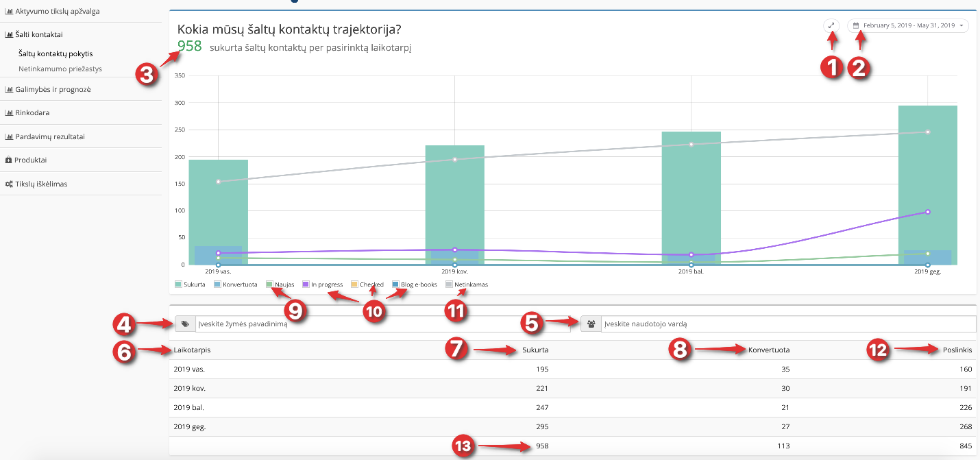This screenshot has height=460, width=980.
Task: Click the chart icon next to 'Šalti kontaktai'
Action: pyautogui.click(x=9, y=34)
